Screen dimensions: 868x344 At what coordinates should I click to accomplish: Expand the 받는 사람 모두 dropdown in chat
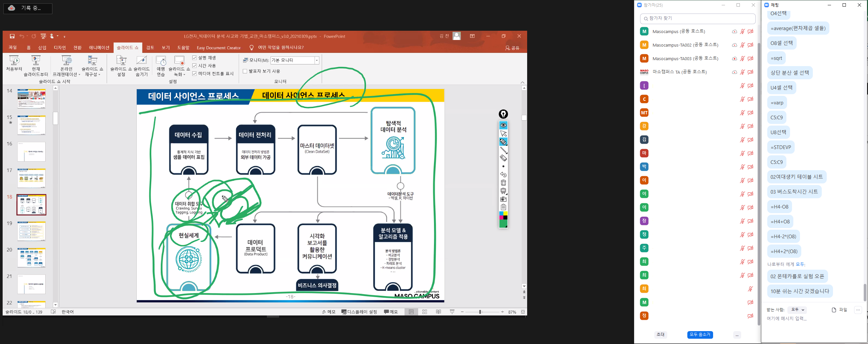tap(798, 310)
